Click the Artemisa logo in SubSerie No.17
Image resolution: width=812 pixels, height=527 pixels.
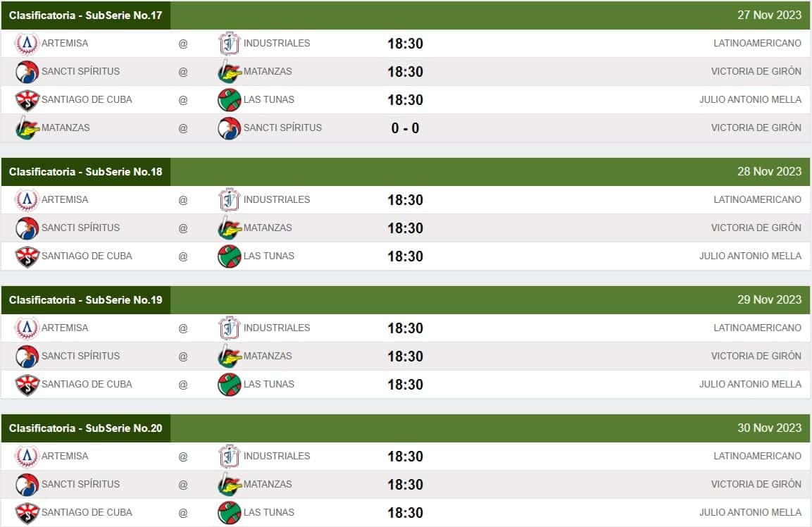pyautogui.click(x=27, y=44)
